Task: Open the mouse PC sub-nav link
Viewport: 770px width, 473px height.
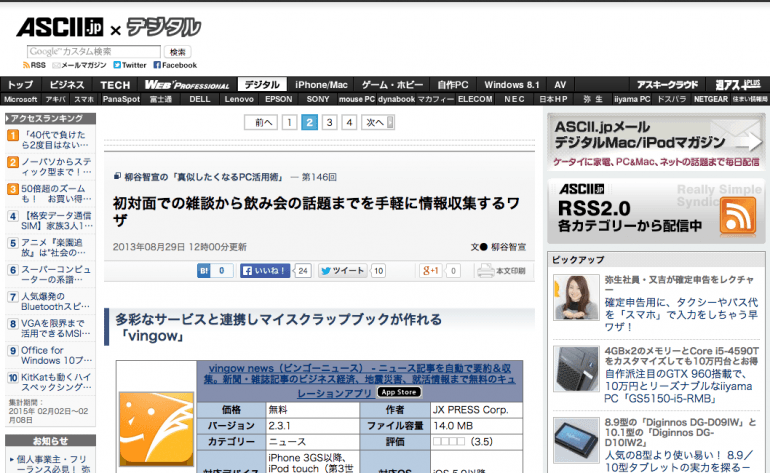Action: [x=357, y=99]
